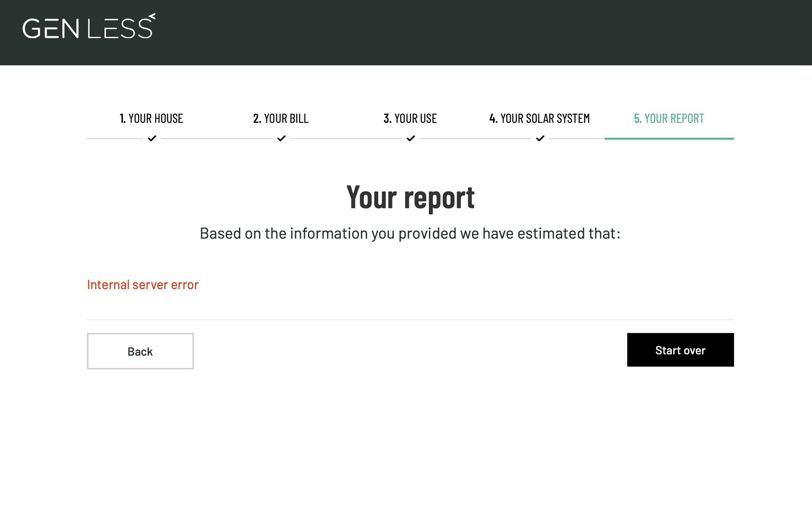The height and width of the screenshot is (518, 812).
Task: Click checkmark under Your House step
Action: coord(152,138)
